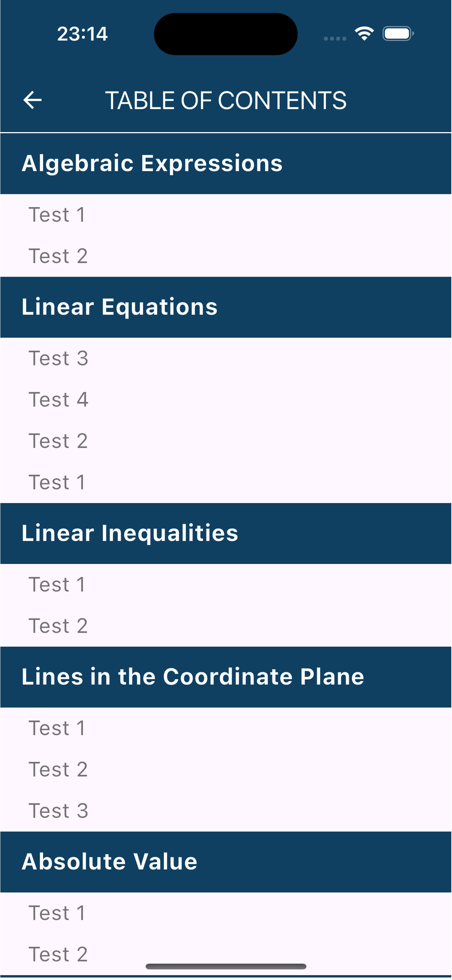Open Test 4 under Linear Equations
This screenshot has height=980, width=452.
point(226,400)
